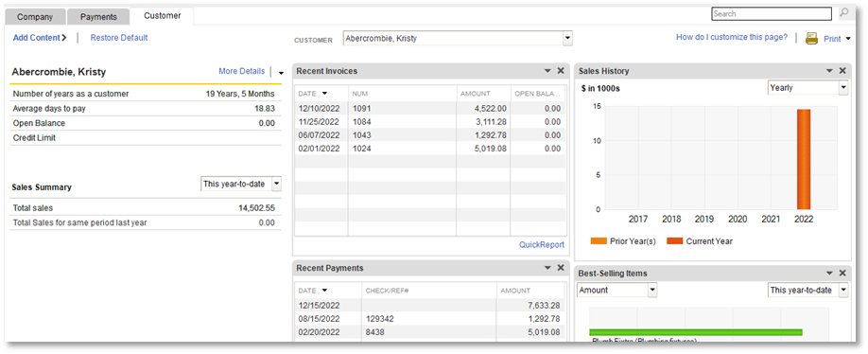The width and height of the screenshot is (868, 354).
Task: Click invoice amount 4,522.00
Action: [x=490, y=108]
